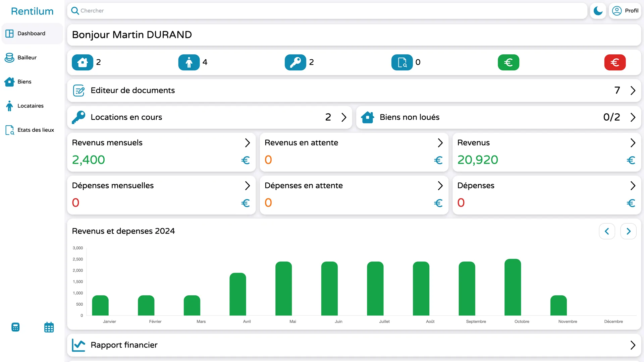Open the calculator tool icon
This screenshot has height=362, width=644.
coord(15,327)
